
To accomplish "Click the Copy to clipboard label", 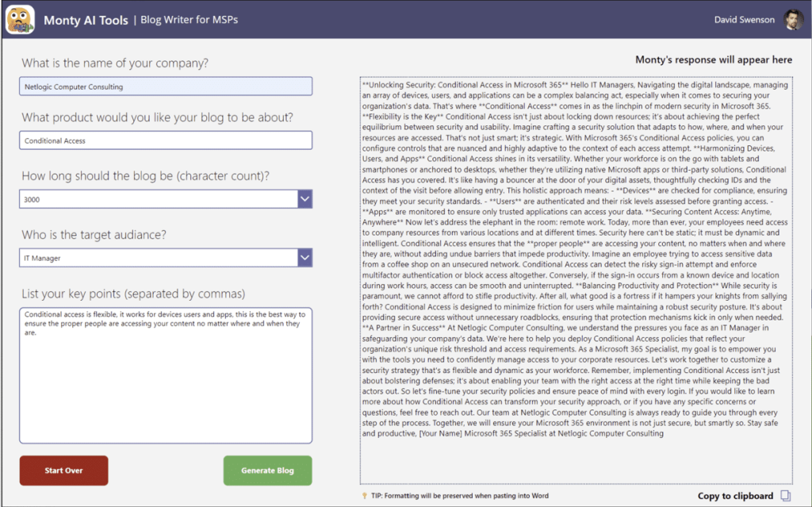I will (x=735, y=496).
